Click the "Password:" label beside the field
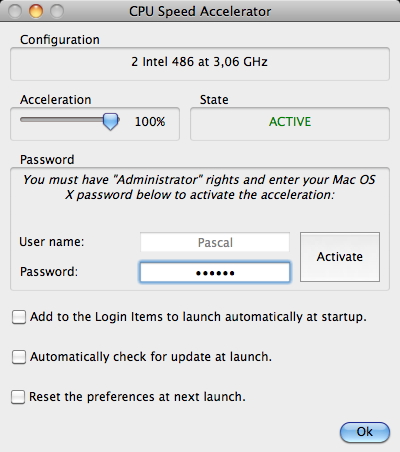 (x=49, y=272)
